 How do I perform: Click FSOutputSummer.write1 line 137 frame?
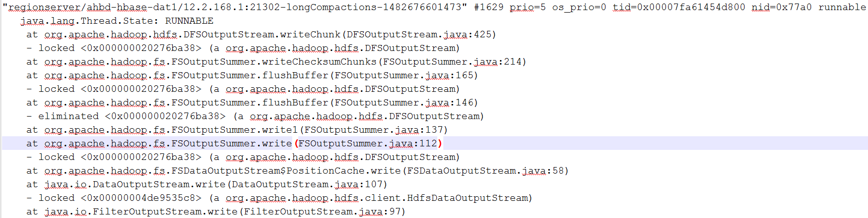click(x=237, y=130)
